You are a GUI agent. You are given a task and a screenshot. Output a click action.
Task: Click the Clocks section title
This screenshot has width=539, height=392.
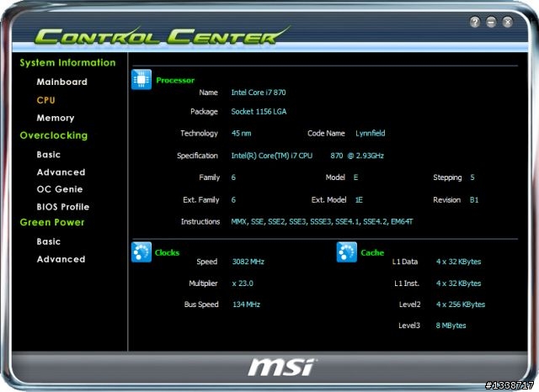pyautogui.click(x=167, y=252)
